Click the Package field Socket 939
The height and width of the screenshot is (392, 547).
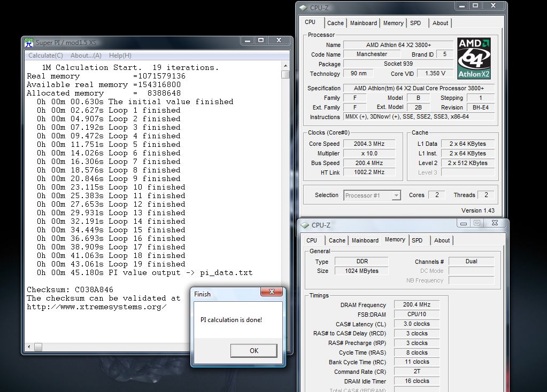point(398,64)
